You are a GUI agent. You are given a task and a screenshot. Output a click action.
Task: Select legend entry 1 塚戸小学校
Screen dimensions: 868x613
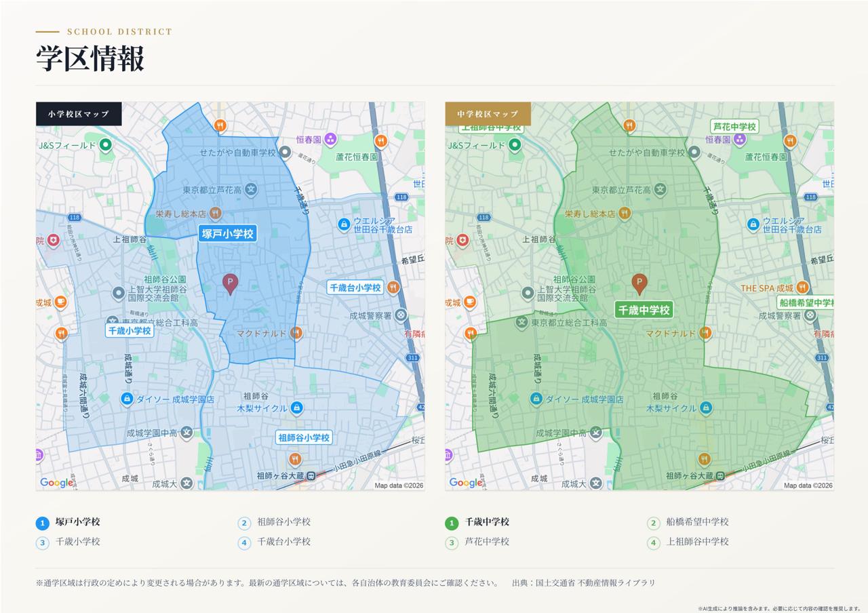click(x=68, y=523)
